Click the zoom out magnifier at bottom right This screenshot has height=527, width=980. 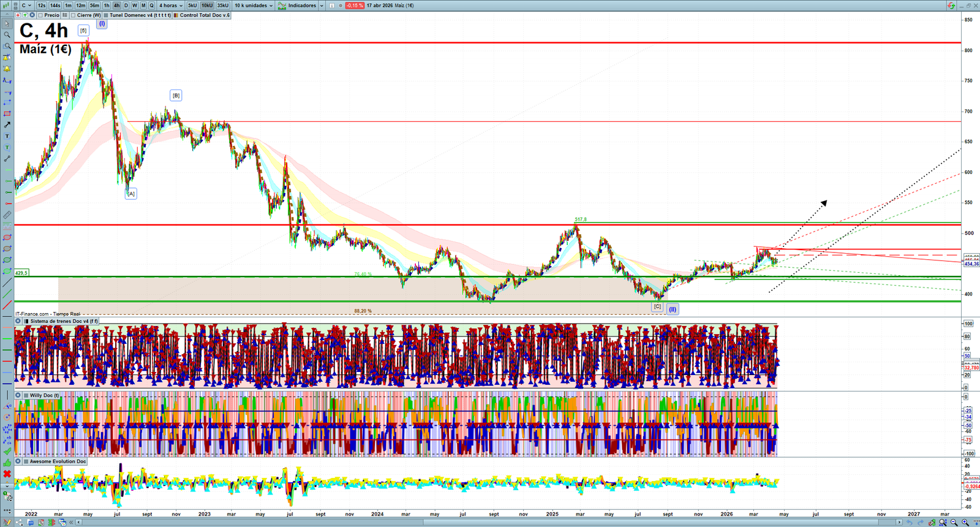tap(954, 522)
